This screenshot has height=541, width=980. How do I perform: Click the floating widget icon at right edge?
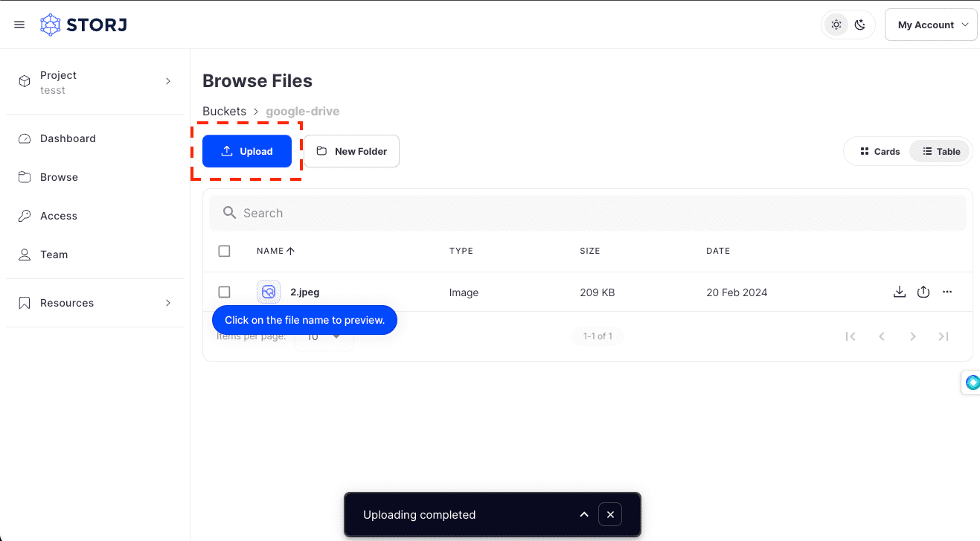(972, 382)
